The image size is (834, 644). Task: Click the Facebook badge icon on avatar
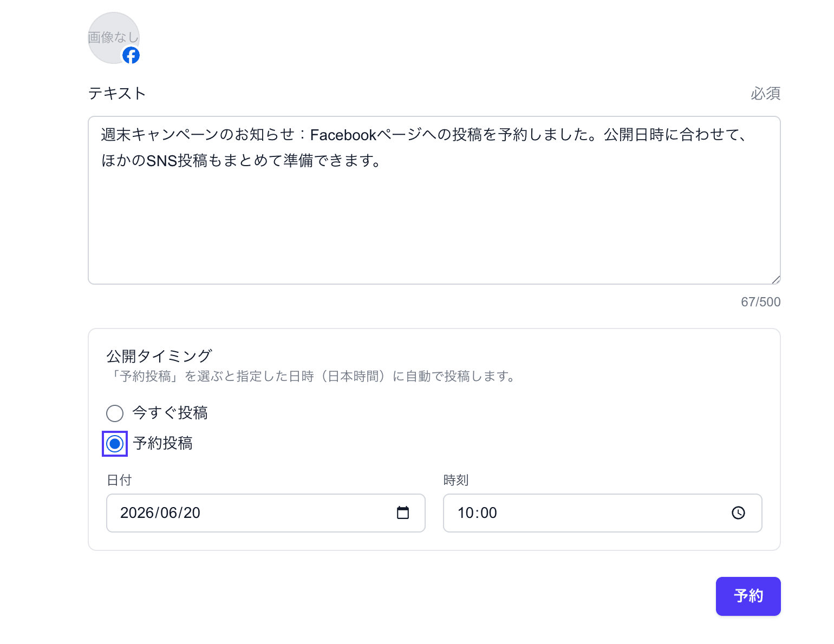[x=131, y=55]
